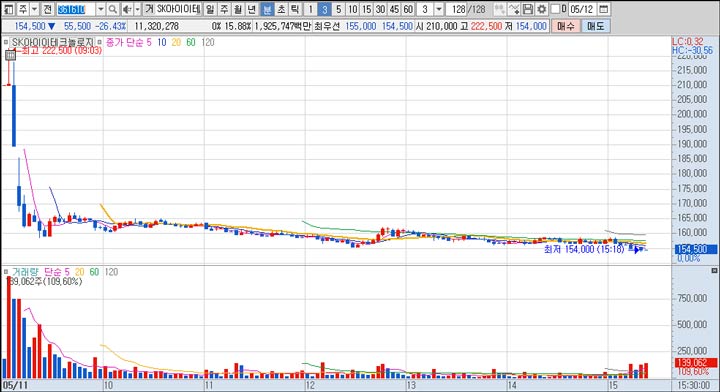
Task: Click the current price tag 154,500 on axis
Action: pyautogui.click(x=696, y=249)
